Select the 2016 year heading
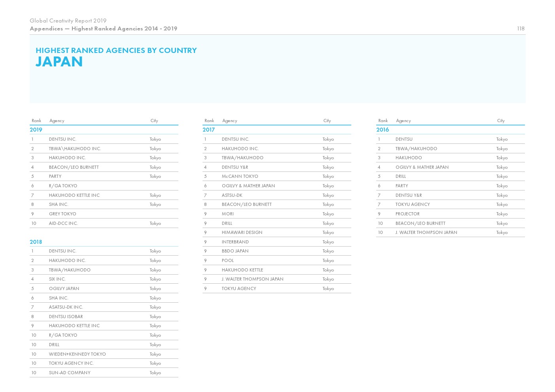Image resolution: width=555 pixels, height=392 pixels. click(x=383, y=130)
